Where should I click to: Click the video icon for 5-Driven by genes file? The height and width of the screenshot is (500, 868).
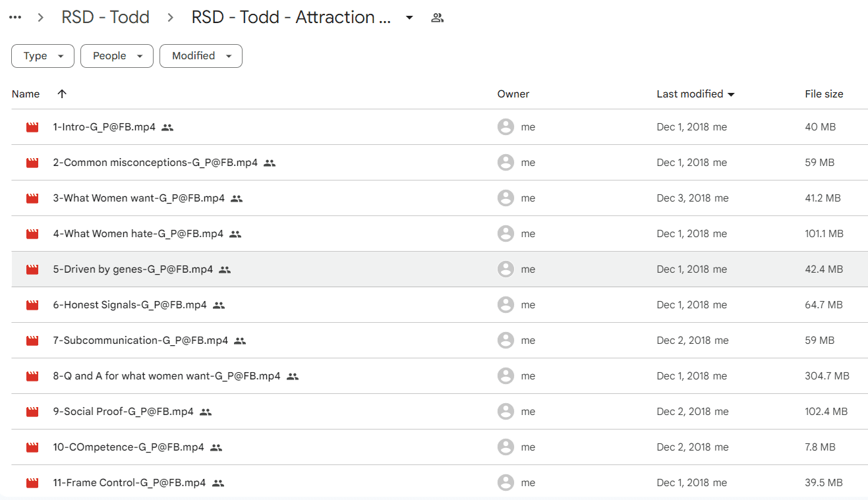click(x=32, y=269)
